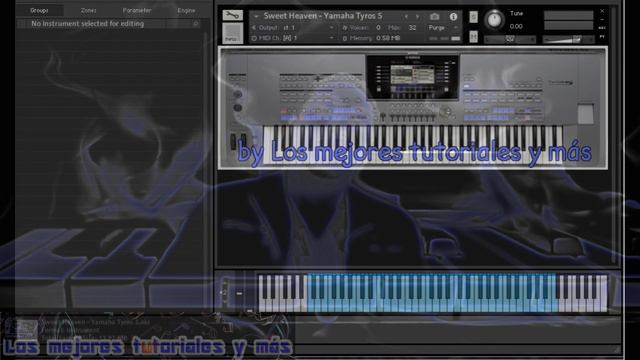
Task: Toggle the Solo S button
Action: (x=473, y=17)
